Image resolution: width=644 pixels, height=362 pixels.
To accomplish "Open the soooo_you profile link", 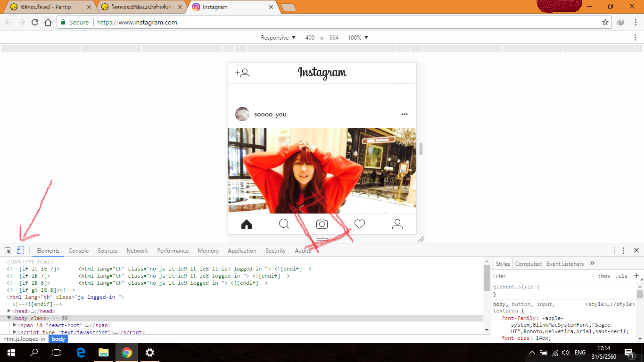I will coord(270,115).
